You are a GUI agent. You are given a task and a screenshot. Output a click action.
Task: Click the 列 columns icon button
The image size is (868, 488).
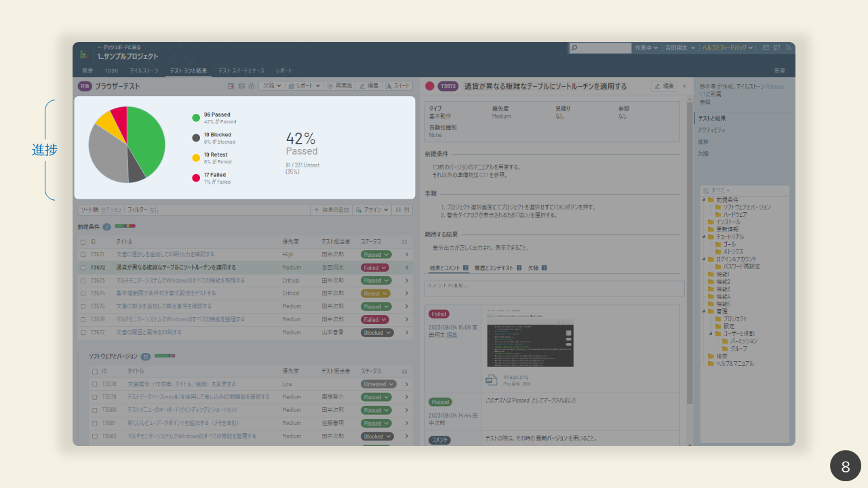403,210
